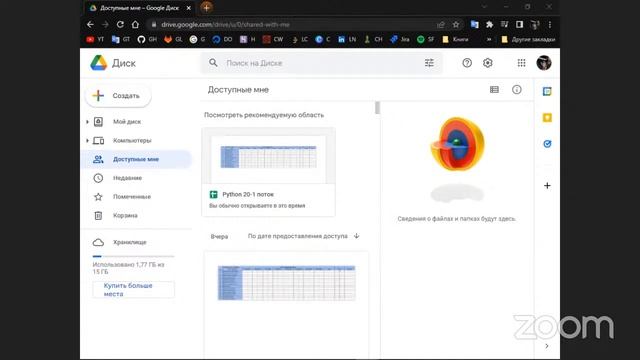Image resolution: width=640 pixels, height=360 pixels.
Task: Open sort menu По дате предоставления доступа
Action: [x=298, y=236]
